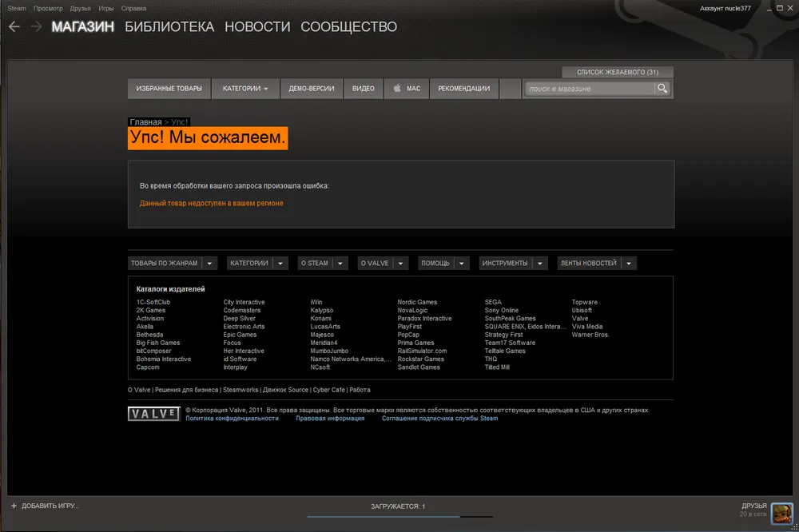Open the Справка menu
Screen dimensions: 799x532
pyautogui.click(x=133, y=8)
